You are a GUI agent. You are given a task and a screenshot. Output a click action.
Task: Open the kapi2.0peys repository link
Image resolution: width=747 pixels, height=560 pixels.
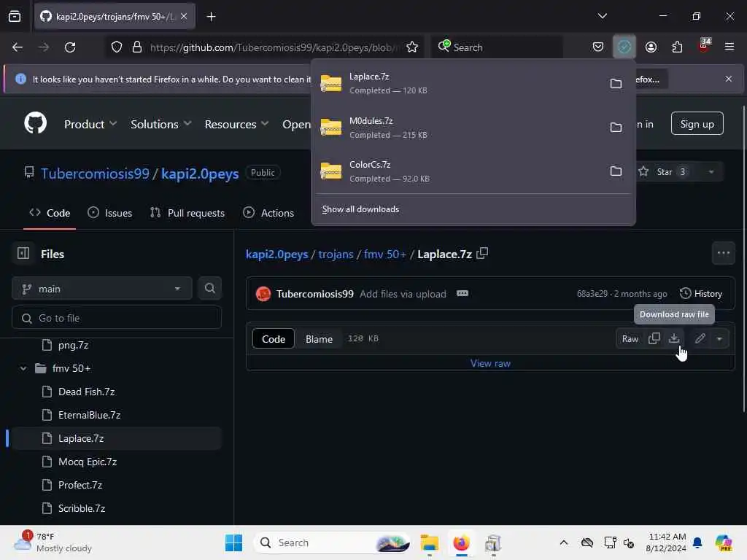(200, 174)
